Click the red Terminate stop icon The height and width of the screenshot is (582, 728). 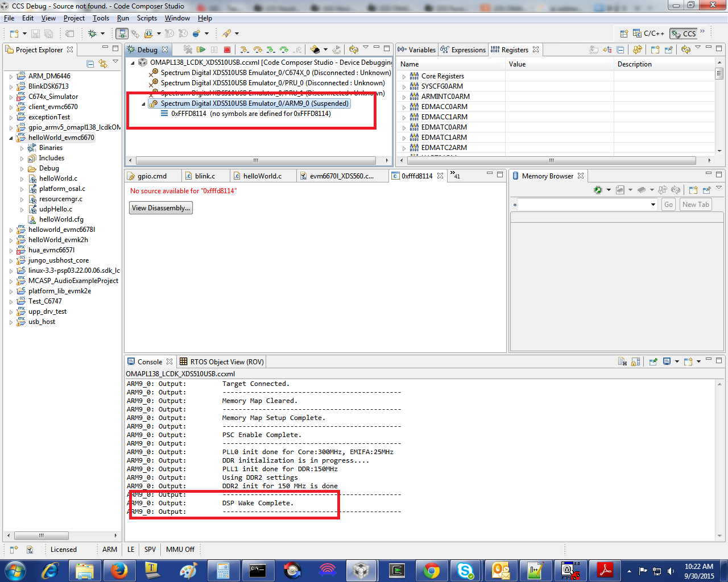click(x=227, y=50)
